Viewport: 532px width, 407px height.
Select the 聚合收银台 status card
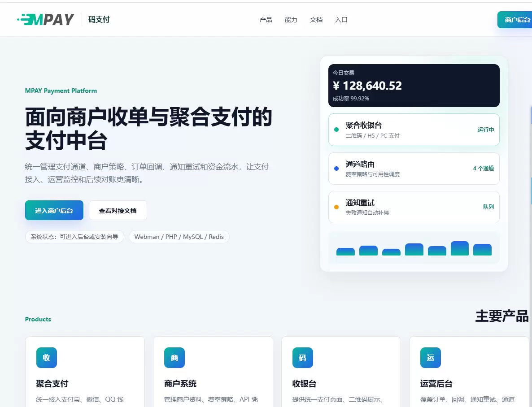tap(414, 130)
